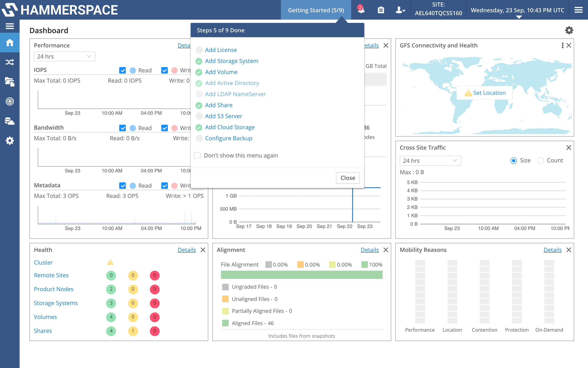Open Alignment panel Details link

tap(370, 250)
